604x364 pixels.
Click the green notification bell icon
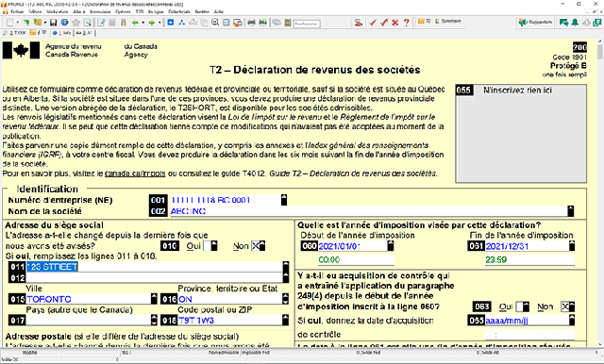pos(575,23)
